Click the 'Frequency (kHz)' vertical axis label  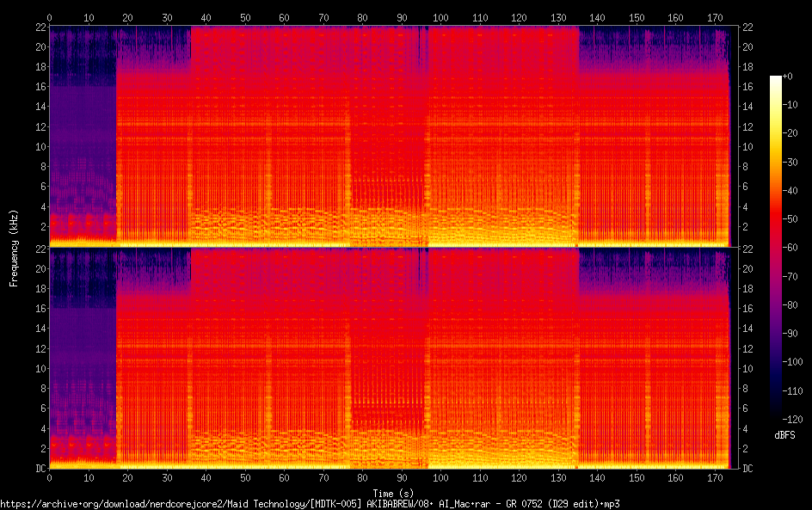pos(14,248)
